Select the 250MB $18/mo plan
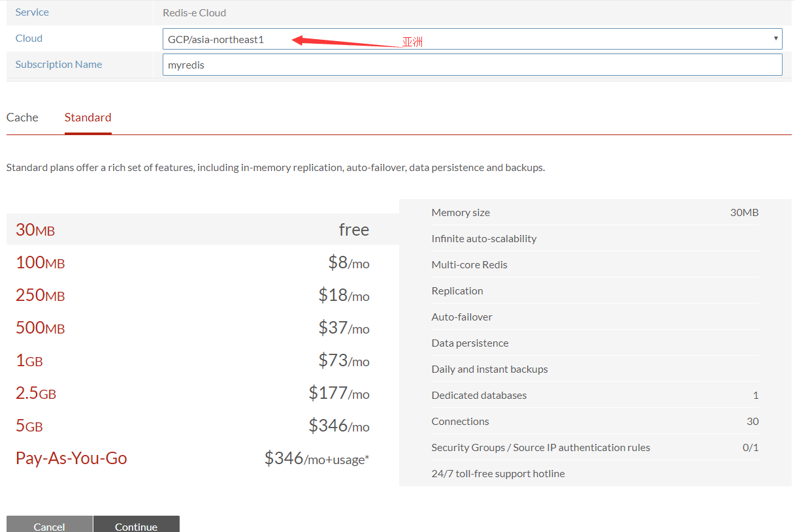The image size is (795, 532). [203, 294]
